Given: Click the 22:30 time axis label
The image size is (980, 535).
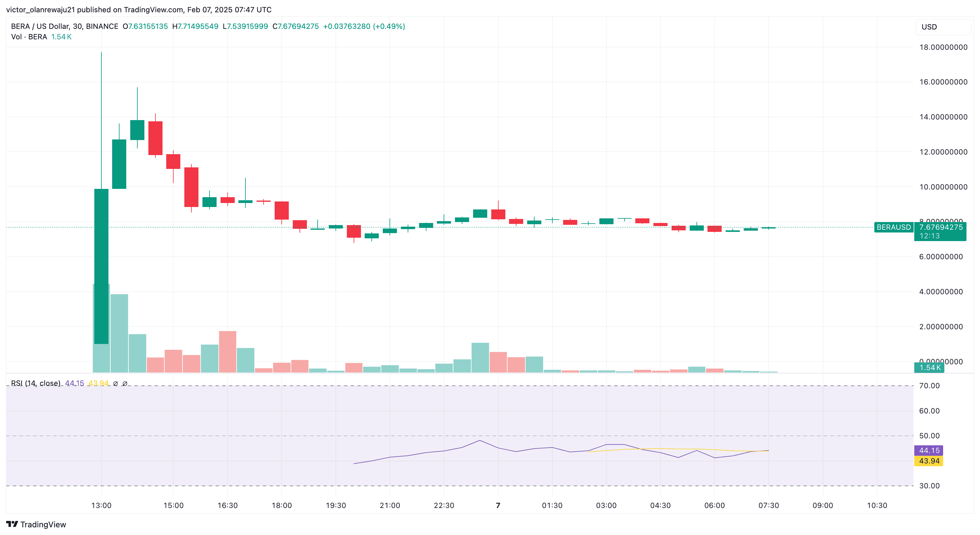Looking at the screenshot, I should tap(444, 505).
